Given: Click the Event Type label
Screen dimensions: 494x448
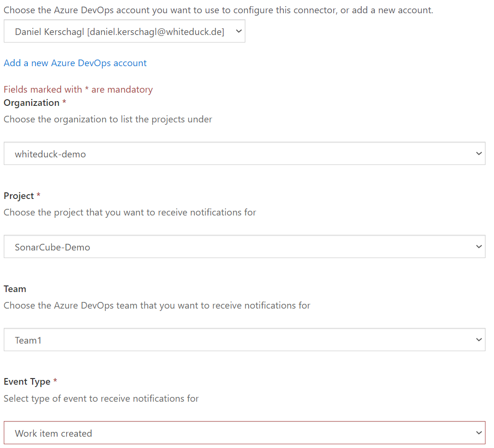Looking at the screenshot, I should click(x=27, y=381).
